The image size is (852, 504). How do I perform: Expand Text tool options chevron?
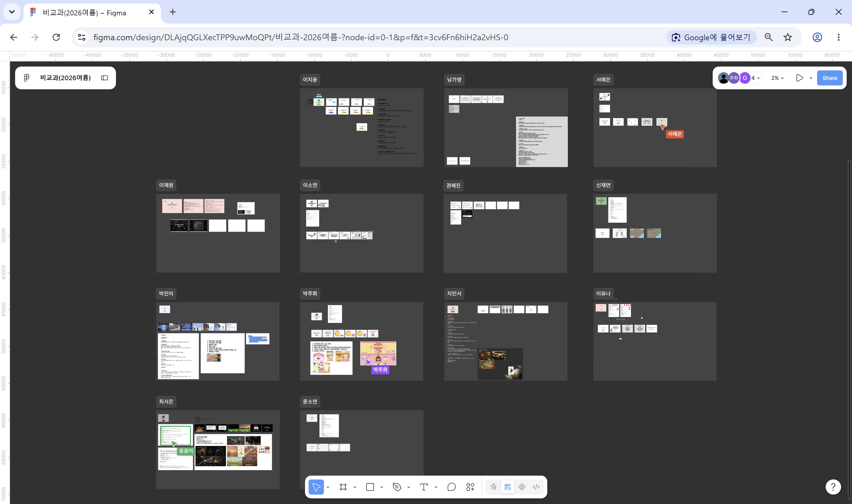point(436,487)
